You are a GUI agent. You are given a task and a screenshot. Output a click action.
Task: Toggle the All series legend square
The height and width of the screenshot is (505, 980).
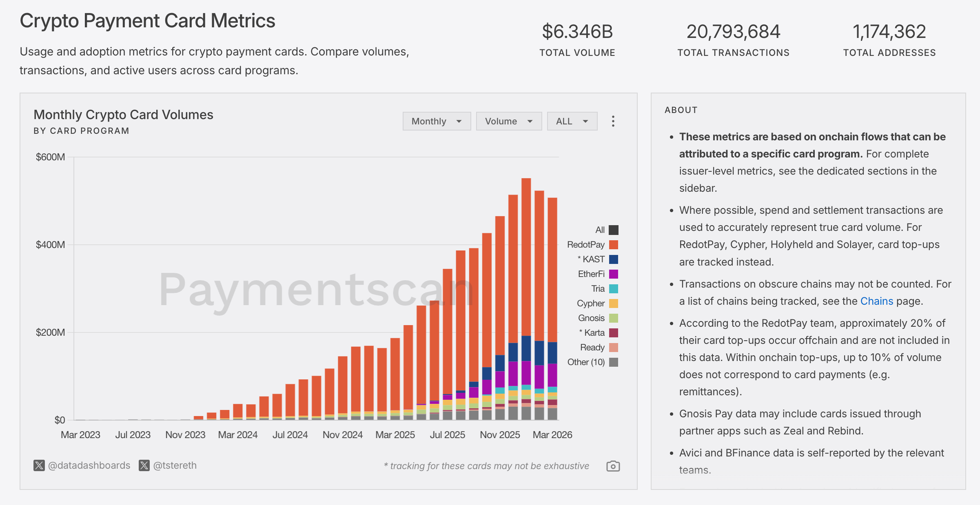click(613, 230)
